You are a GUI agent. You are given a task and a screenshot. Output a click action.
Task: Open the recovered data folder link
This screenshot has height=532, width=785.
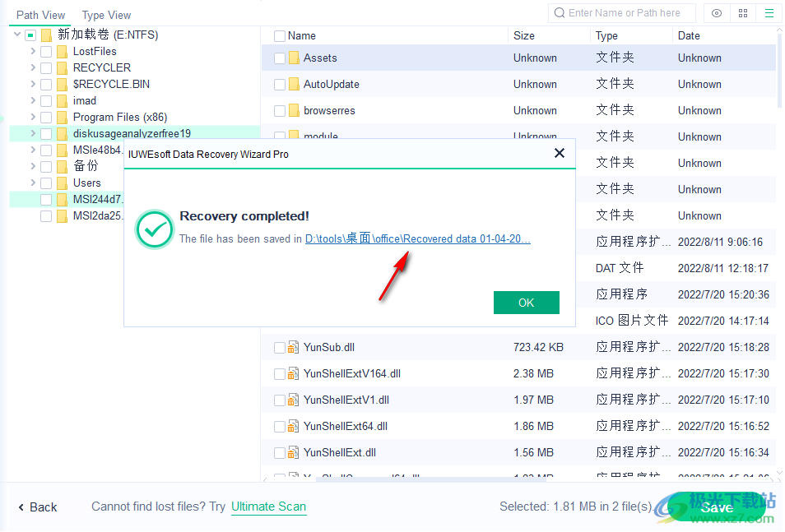(417, 238)
